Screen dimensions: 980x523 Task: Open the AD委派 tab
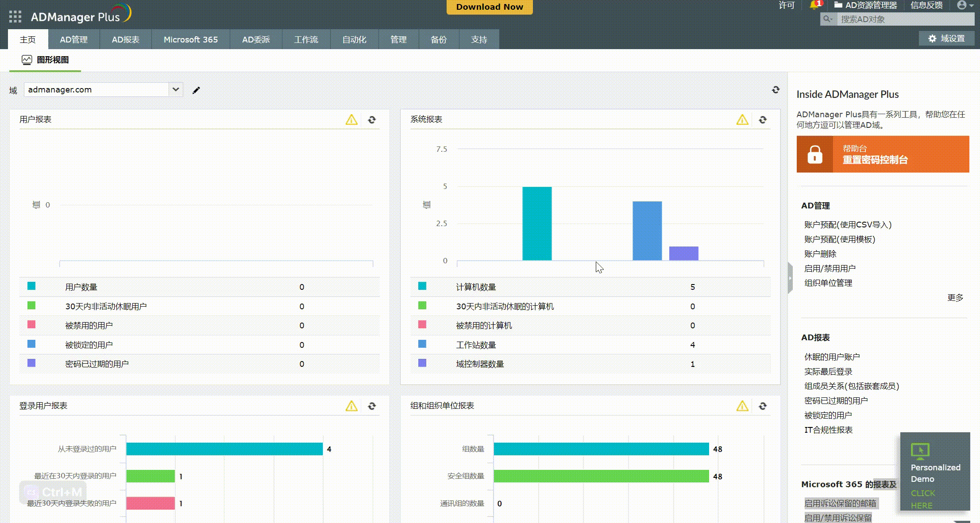[256, 39]
